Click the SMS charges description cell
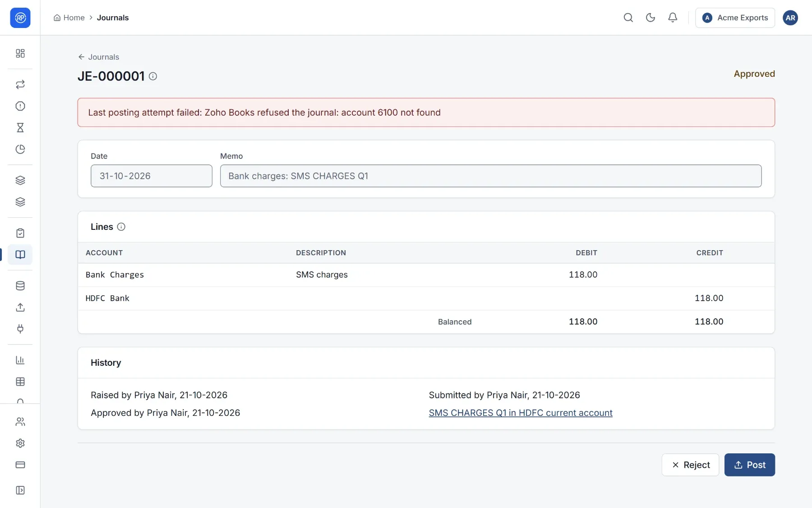The height and width of the screenshot is (508, 812). point(322,275)
